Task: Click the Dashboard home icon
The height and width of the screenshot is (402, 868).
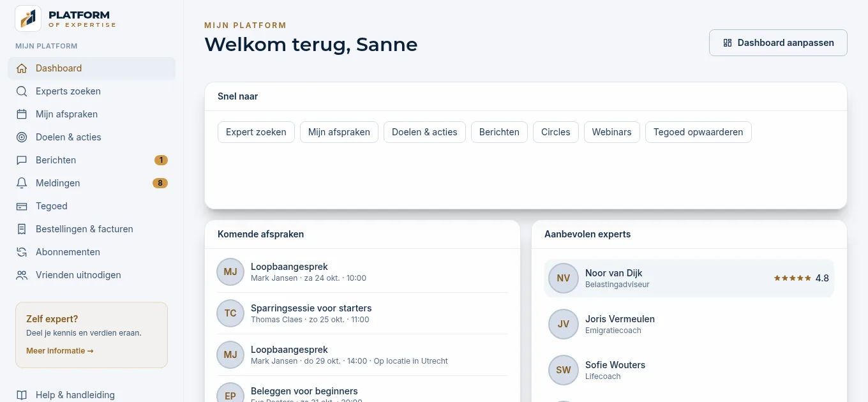Action: (22, 68)
